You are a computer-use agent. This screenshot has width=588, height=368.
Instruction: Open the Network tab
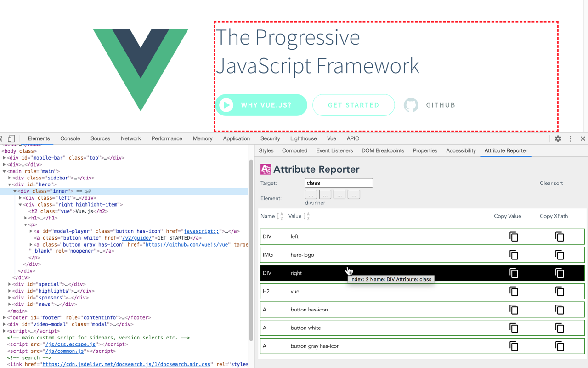click(x=131, y=138)
